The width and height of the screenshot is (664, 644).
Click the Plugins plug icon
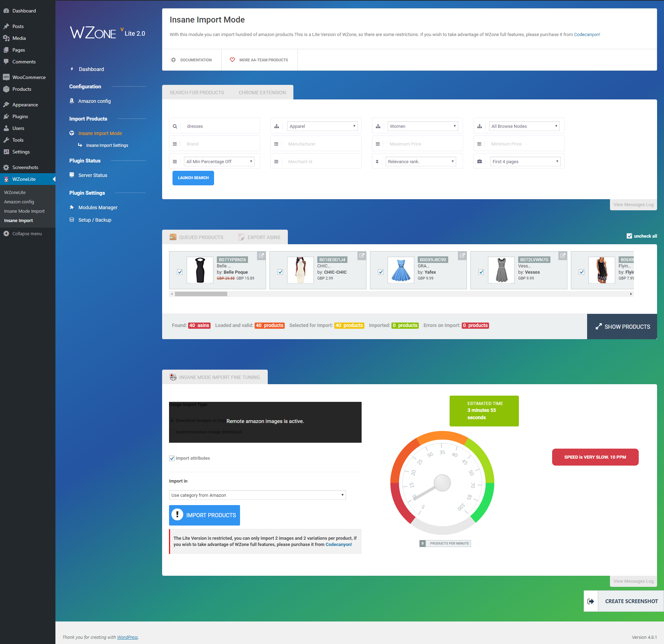tap(6, 116)
